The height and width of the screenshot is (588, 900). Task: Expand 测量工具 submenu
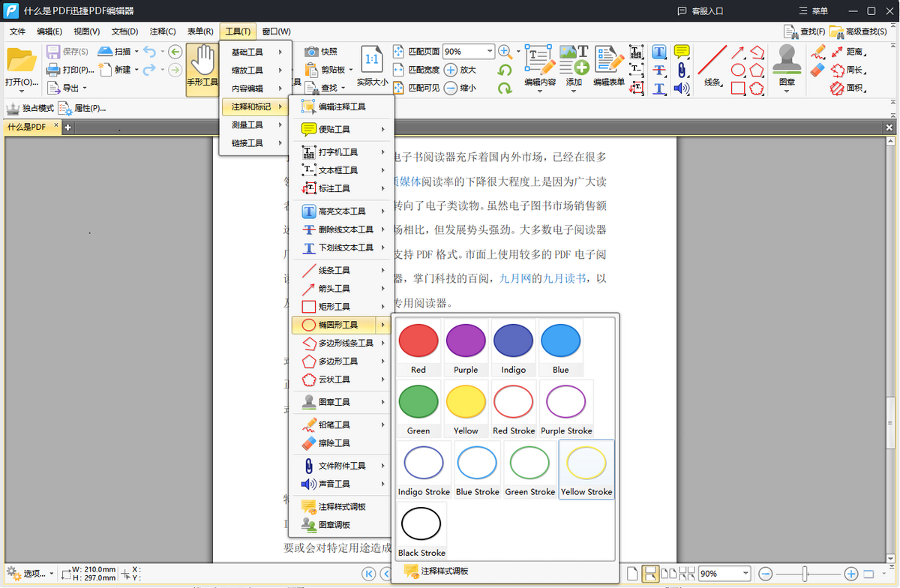click(255, 124)
